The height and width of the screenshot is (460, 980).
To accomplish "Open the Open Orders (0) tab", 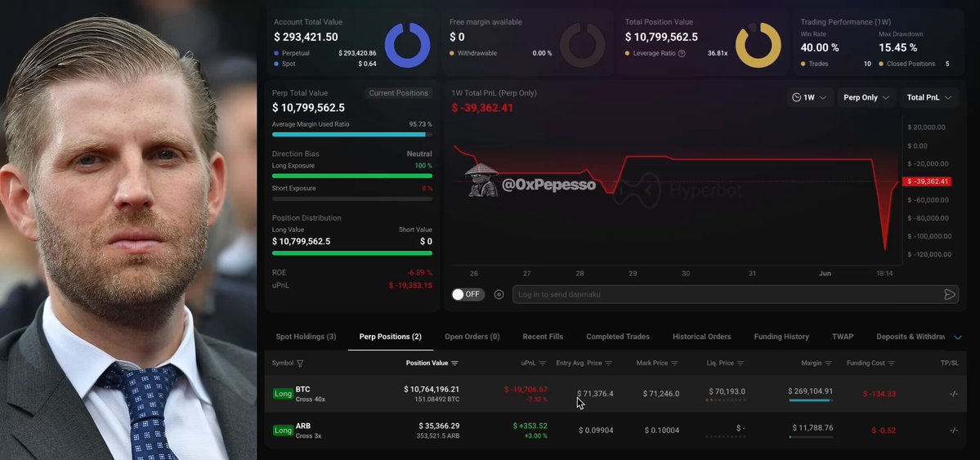I will pyautogui.click(x=472, y=337).
